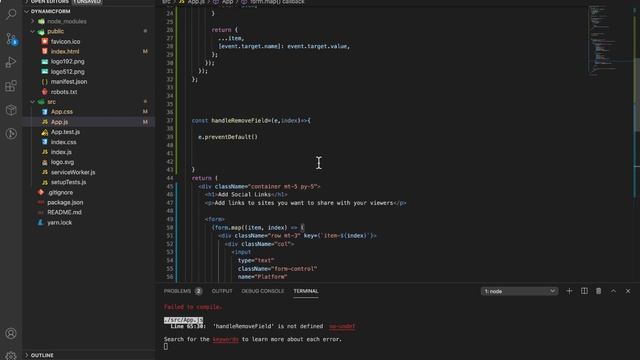
Task: Open the Manage gear icon
Action: [11, 356]
